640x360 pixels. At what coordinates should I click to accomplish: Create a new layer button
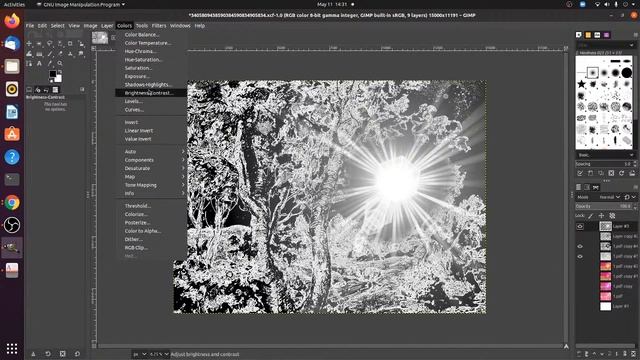579,354
